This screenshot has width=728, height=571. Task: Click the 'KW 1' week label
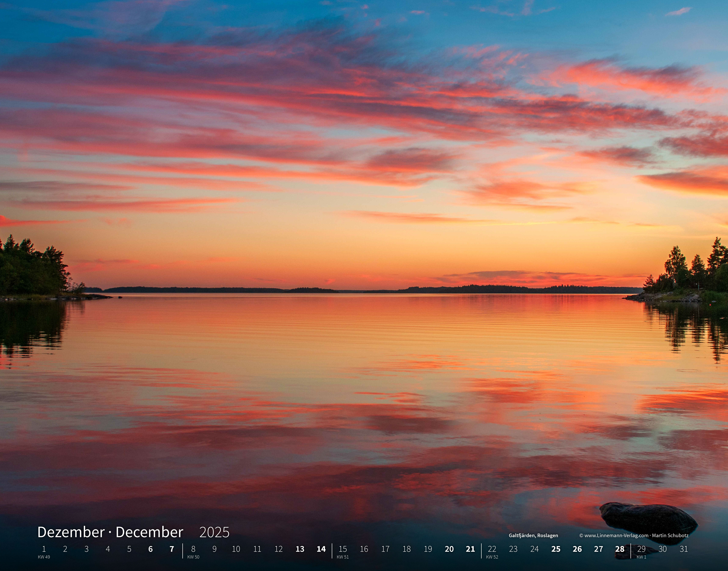click(641, 557)
